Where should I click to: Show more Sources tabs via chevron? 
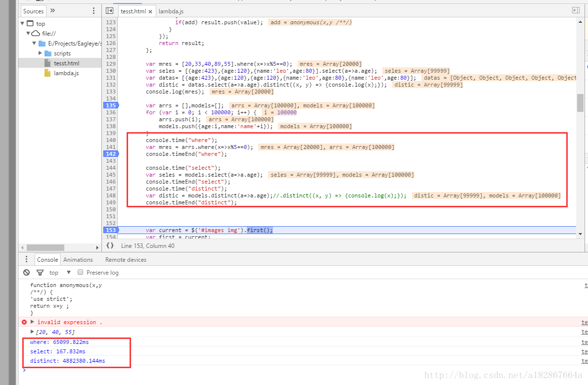52,10
